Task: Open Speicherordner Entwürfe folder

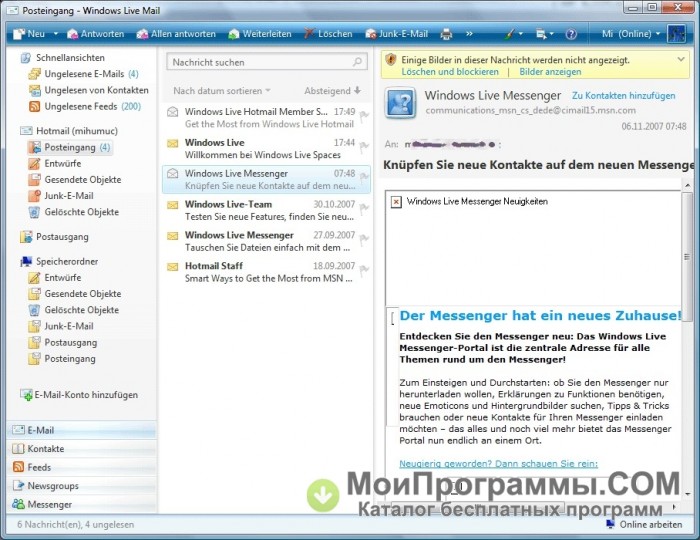Action: [55, 278]
